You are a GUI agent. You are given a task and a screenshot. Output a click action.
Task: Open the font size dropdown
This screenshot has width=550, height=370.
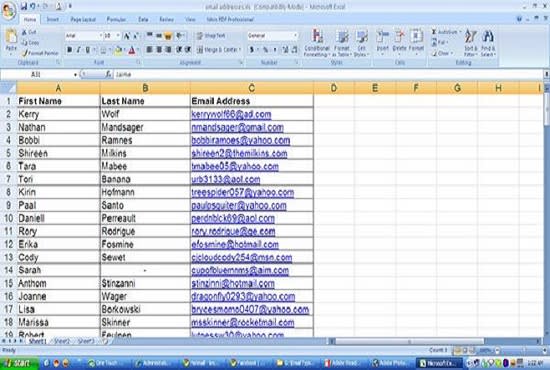118,36
